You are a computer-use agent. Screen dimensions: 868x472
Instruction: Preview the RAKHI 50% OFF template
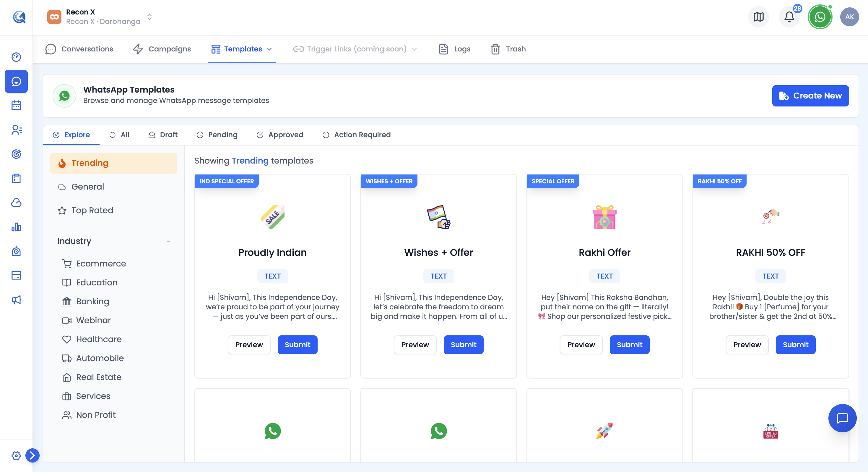747,345
